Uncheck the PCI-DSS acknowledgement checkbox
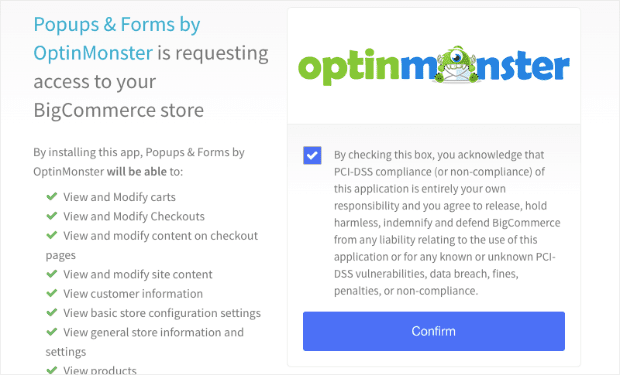 pyautogui.click(x=312, y=155)
